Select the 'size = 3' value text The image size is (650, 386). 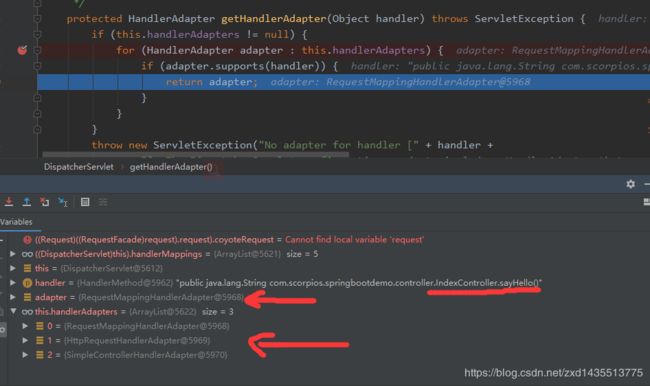click(218, 311)
